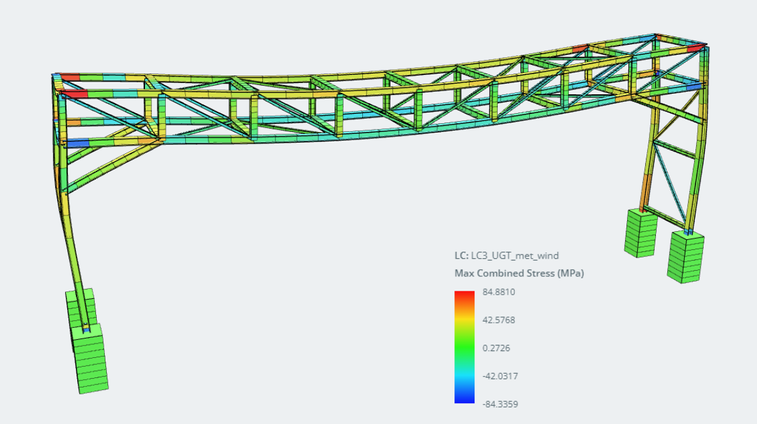The width and height of the screenshot is (757, 424).
Task: Click the legend value 42.5768
Action: tap(499, 320)
